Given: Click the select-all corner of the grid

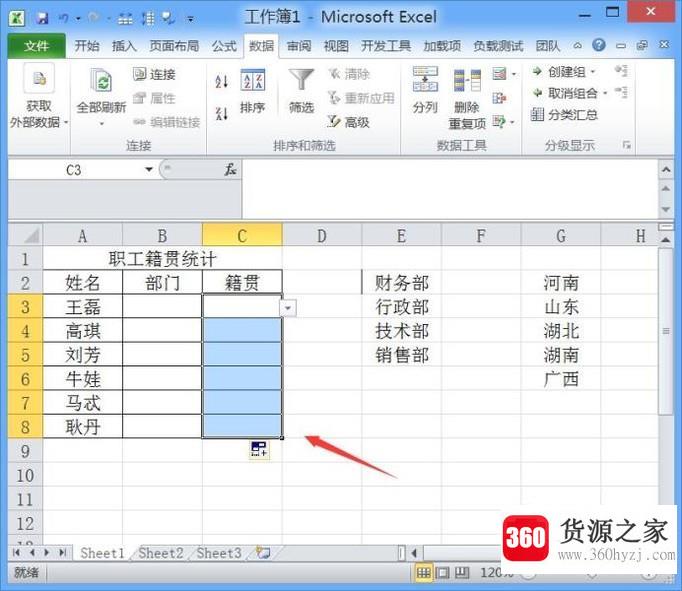Looking at the screenshot, I should [x=26, y=236].
